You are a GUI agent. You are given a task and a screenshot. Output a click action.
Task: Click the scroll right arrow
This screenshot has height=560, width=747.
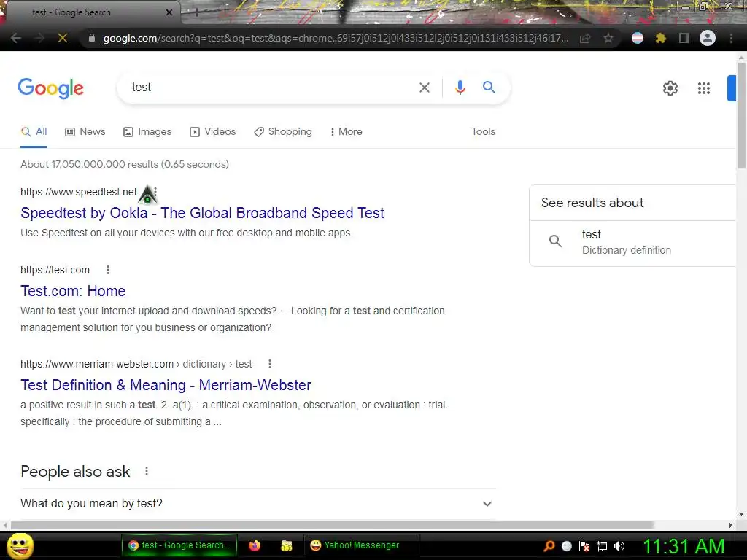pos(731,525)
